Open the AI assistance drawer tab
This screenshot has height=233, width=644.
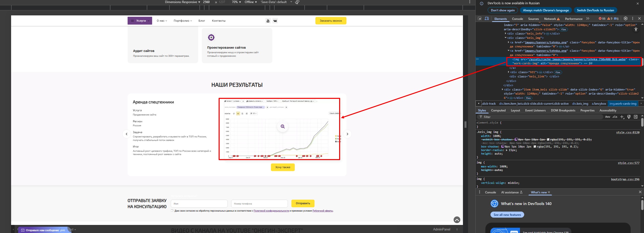[512, 192]
